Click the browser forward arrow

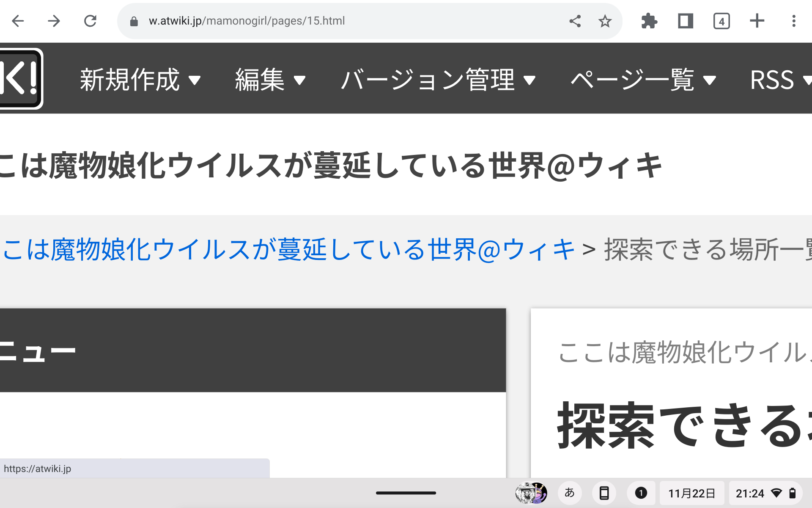click(54, 21)
